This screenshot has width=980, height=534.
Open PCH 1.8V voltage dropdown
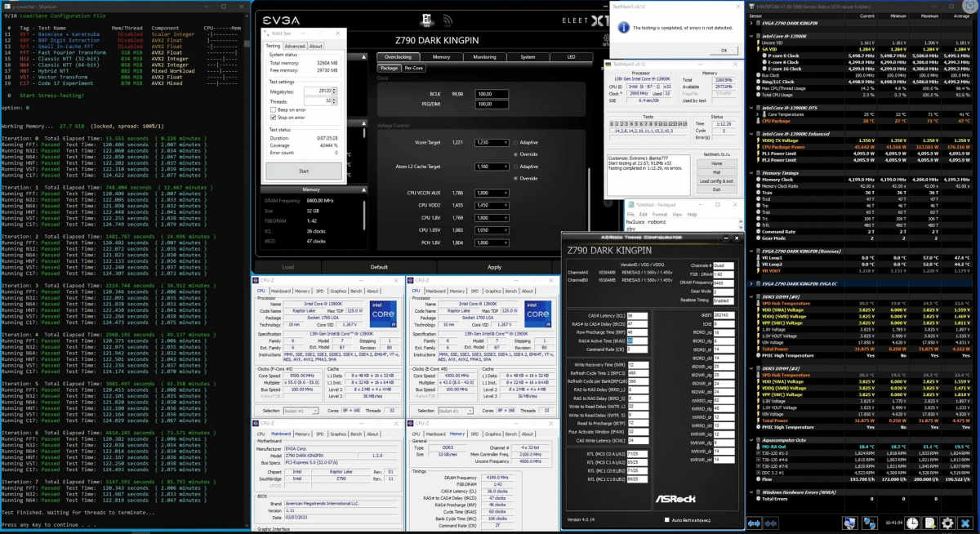tap(492, 243)
